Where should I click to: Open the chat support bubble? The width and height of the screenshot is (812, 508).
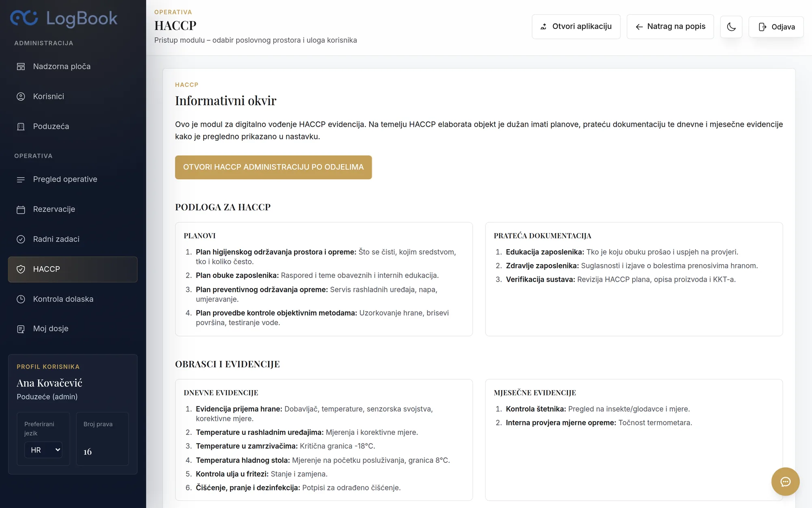[785, 482]
